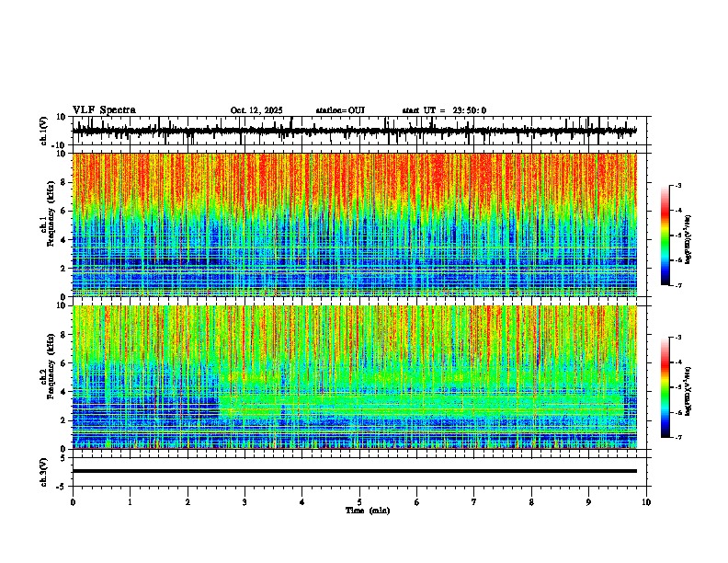Click time axis tick label "3"

(x=245, y=502)
